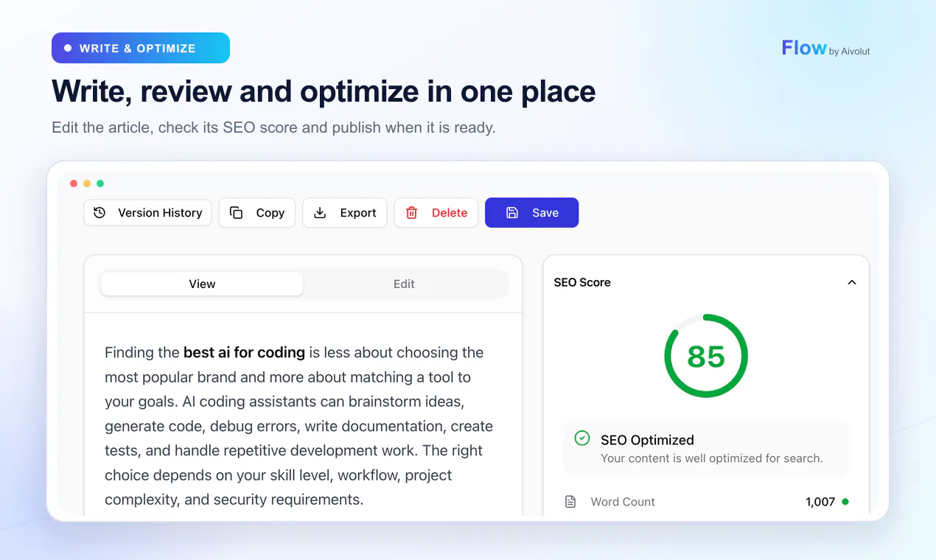This screenshot has height=560, width=936.
Task: Click the red trash icon
Action: (x=411, y=213)
